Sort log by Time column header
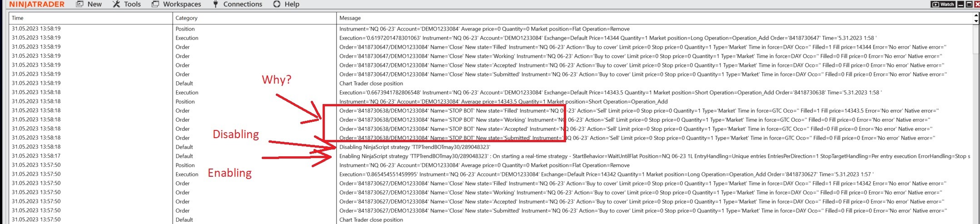The height and width of the screenshot is (224, 980). 91,18
